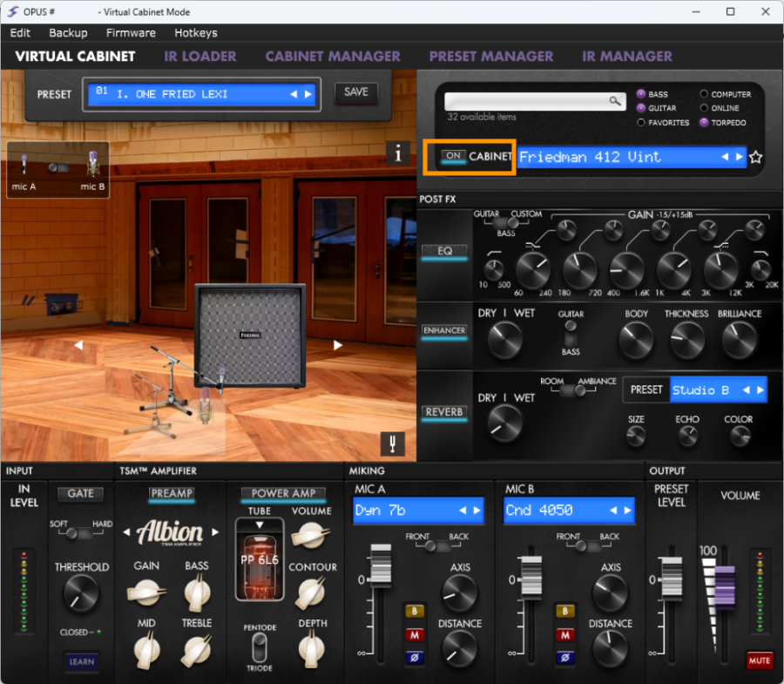This screenshot has width=784, height=684.
Task: Switch to the IR LOADER tab
Action: (x=200, y=56)
